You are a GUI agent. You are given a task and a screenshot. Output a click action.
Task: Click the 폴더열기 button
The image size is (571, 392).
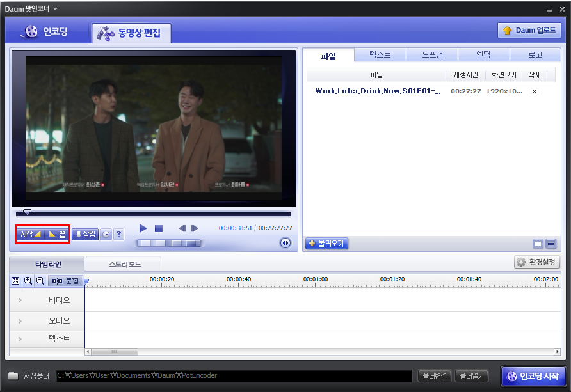point(472,375)
